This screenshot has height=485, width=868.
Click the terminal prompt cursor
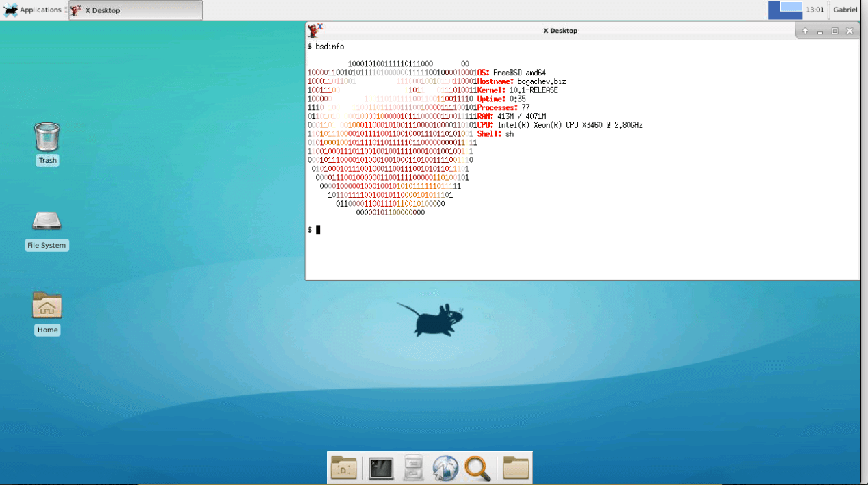point(318,230)
